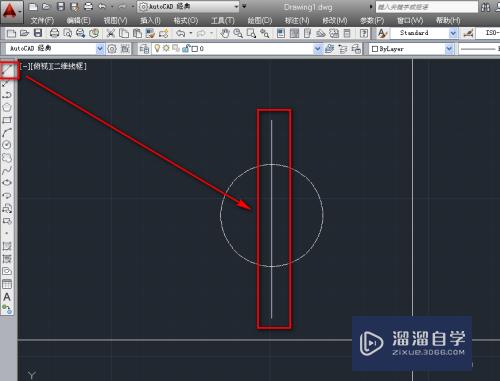Open the 帮助(H) menu
This screenshot has width=500, height=381.
click(x=448, y=21)
